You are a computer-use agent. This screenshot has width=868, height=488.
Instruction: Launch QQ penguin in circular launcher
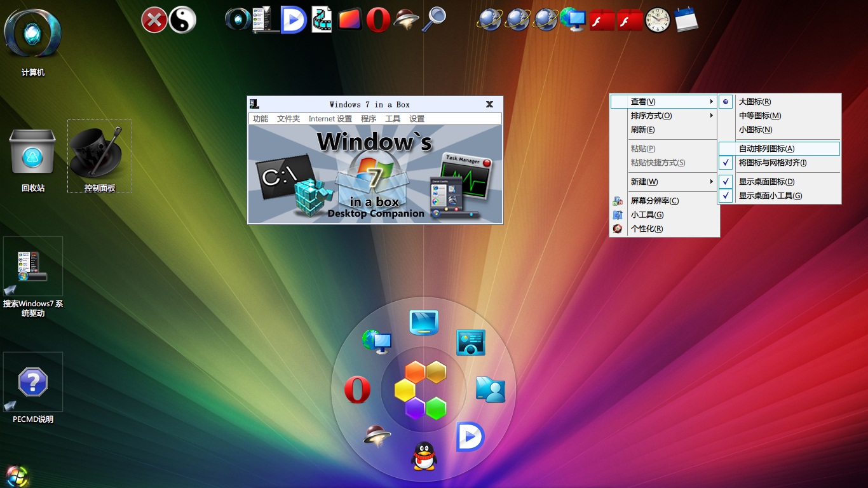424,456
